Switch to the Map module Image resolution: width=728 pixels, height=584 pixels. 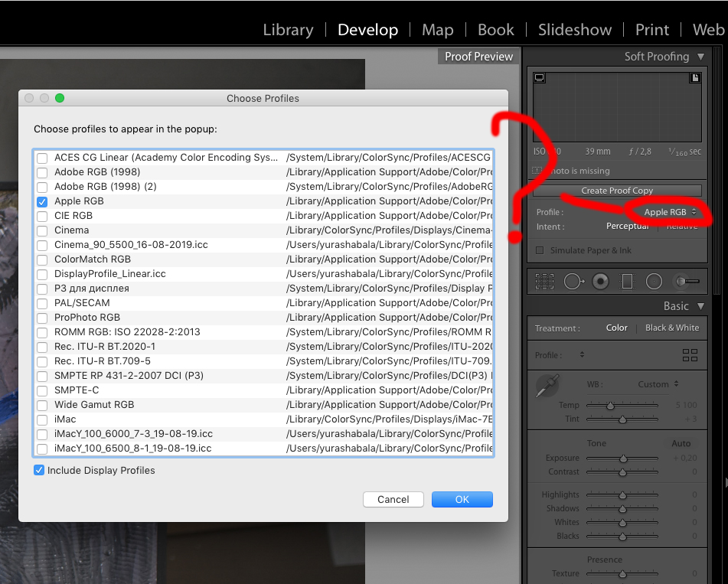click(437, 30)
